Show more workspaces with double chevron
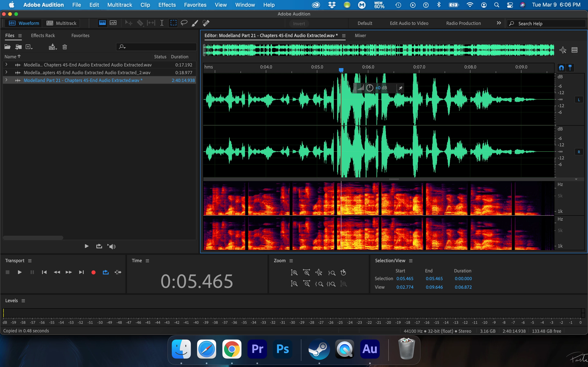This screenshot has height=367, width=588. (x=499, y=23)
